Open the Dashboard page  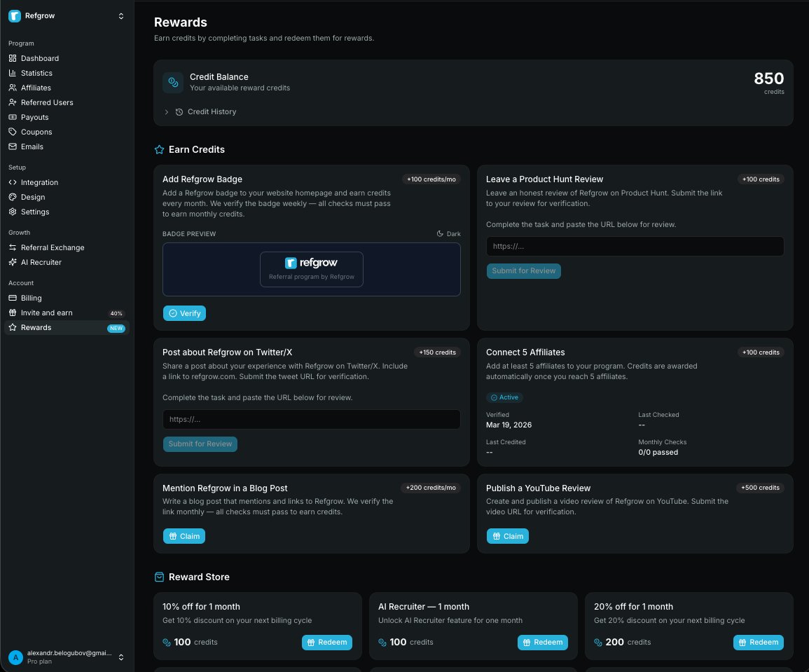pyautogui.click(x=40, y=58)
